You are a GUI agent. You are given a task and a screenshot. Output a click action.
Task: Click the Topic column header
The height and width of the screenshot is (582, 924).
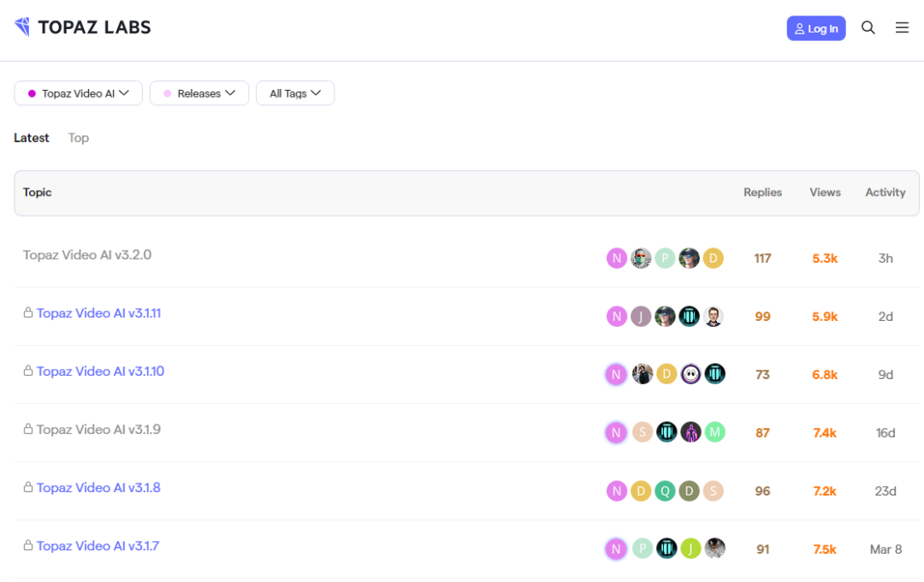[37, 193]
